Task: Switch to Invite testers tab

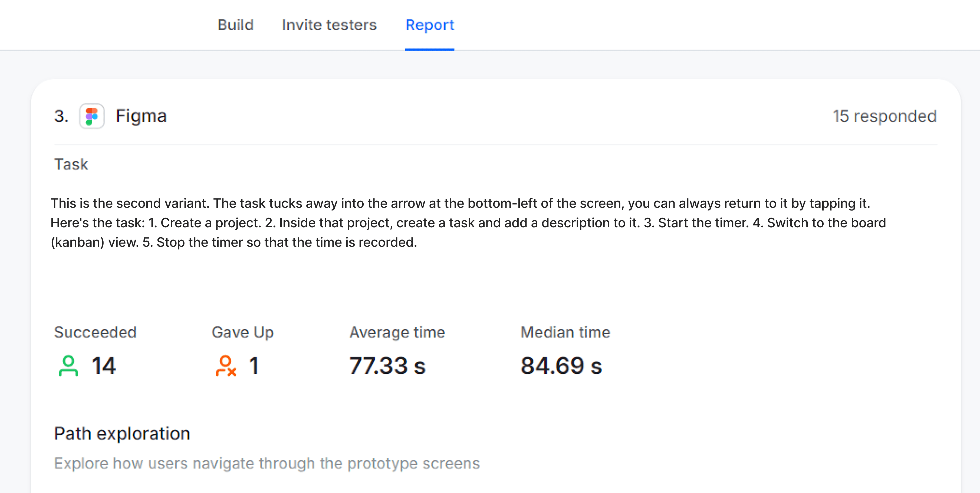Action: pos(329,25)
